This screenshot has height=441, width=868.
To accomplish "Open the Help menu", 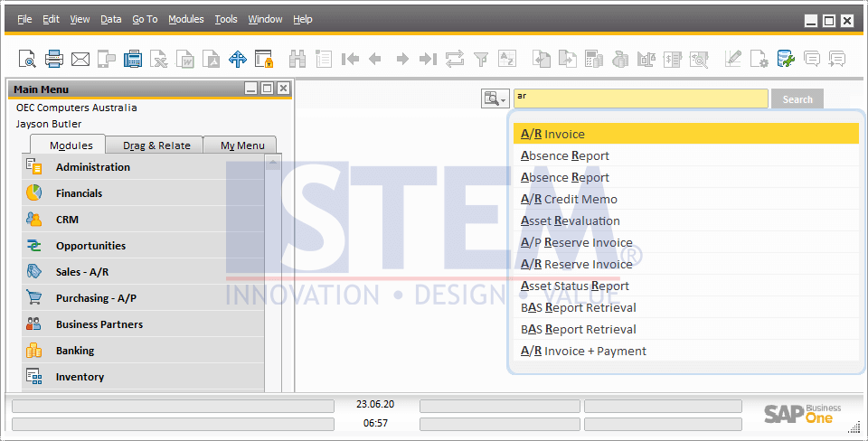I will click(x=302, y=19).
